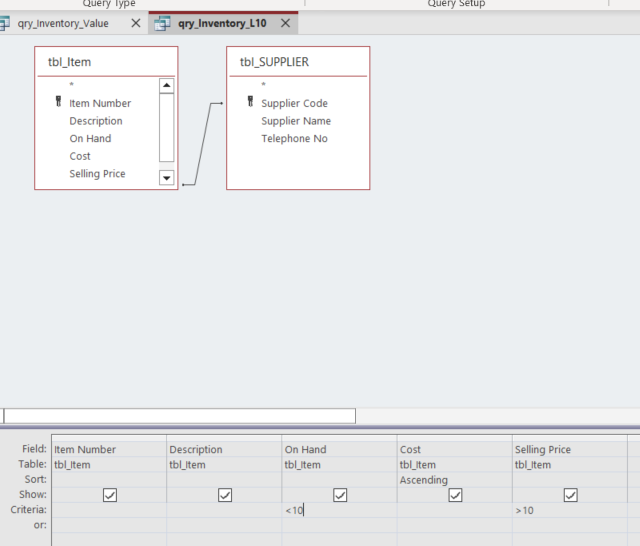This screenshot has height=546, width=640.
Task: Select Selling Price field in tbl_Item list
Action: click(97, 173)
